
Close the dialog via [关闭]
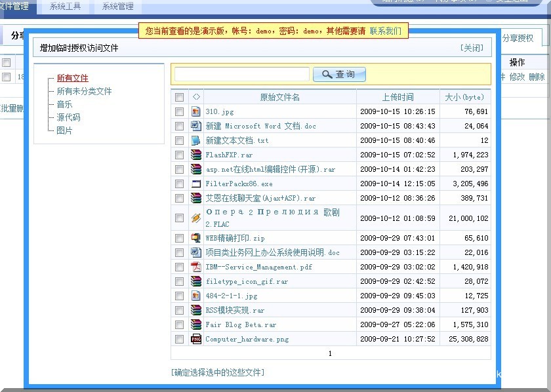point(472,48)
